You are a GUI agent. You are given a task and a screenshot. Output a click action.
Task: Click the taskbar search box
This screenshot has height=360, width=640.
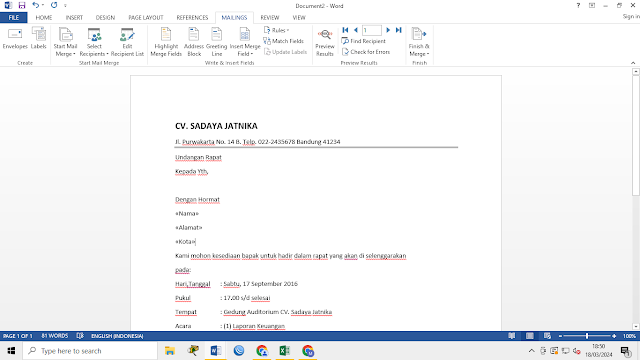(90, 351)
